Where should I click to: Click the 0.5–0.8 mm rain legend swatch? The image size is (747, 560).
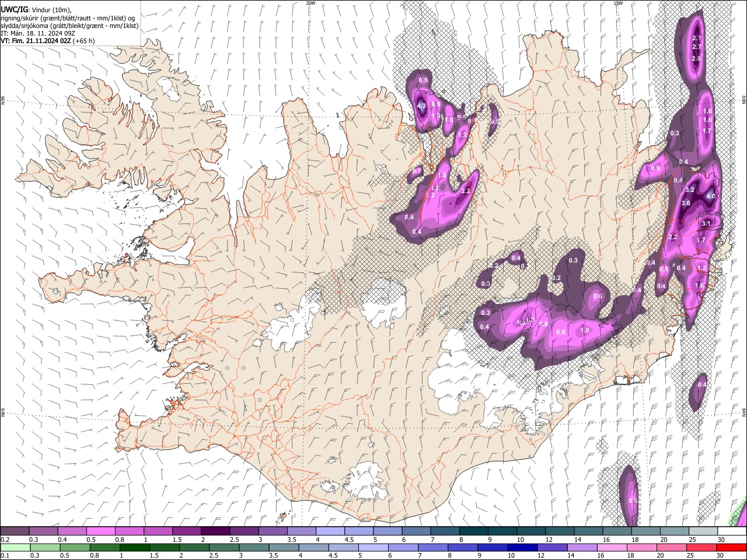[75, 547]
